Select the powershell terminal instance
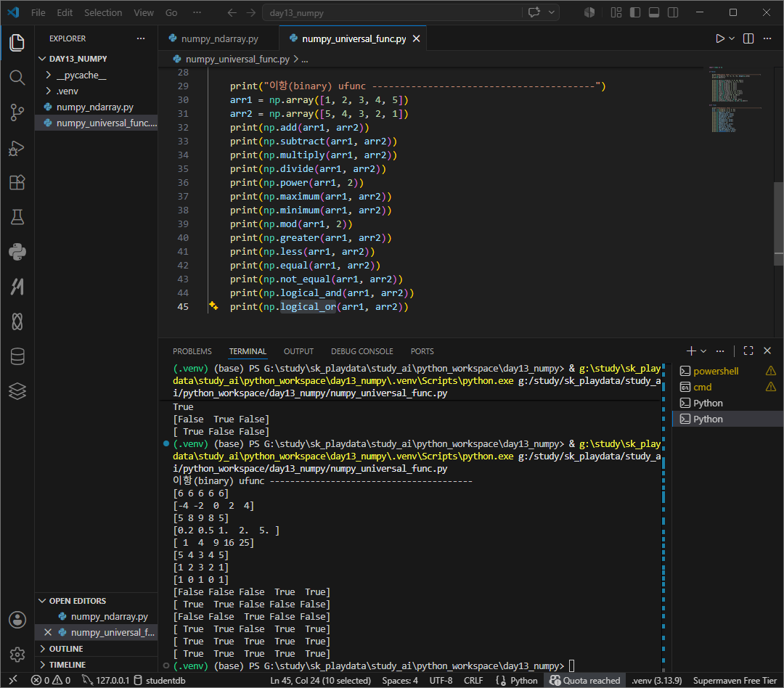This screenshot has height=688, width=784. (x=727, y=371)
